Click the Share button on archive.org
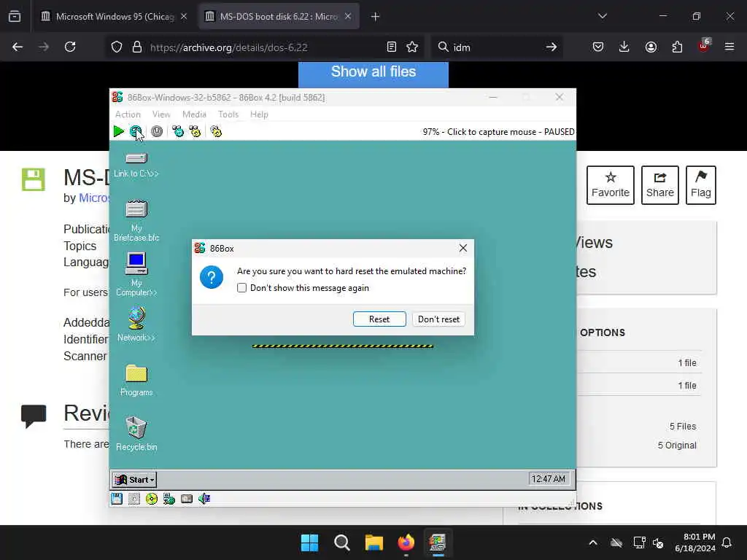Viewport: 747px width, 560px height. click(x=659, y=185)
